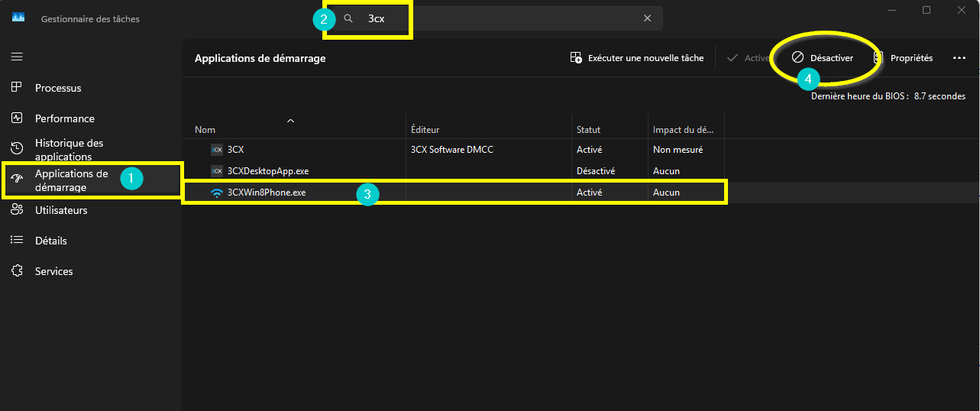Click the Task Manager app icon
This screenshot has height=411, width=980.
(18, 18)
